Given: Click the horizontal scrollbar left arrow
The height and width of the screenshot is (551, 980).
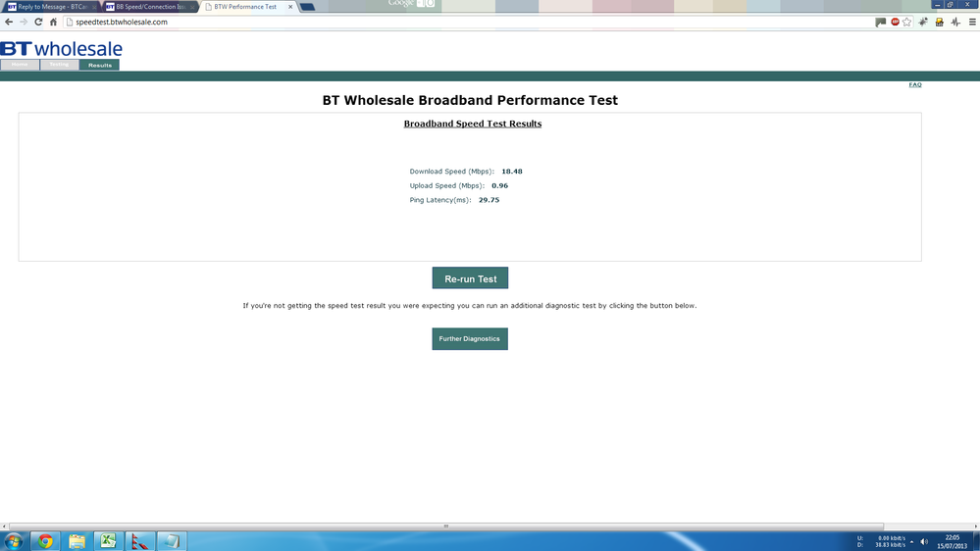Looking at the screenshot, I should pos(4,526).
